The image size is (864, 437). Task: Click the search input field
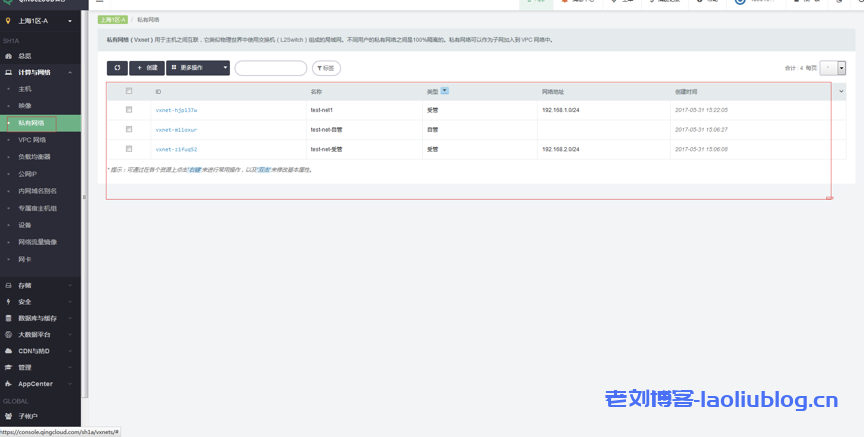click(270, 68)
